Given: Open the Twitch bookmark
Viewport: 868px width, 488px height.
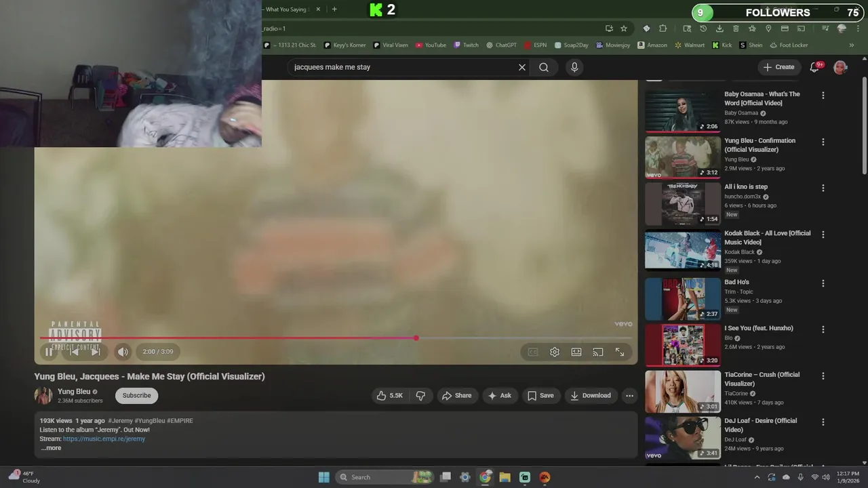Looking at the screenshot, I should [467, 45].
